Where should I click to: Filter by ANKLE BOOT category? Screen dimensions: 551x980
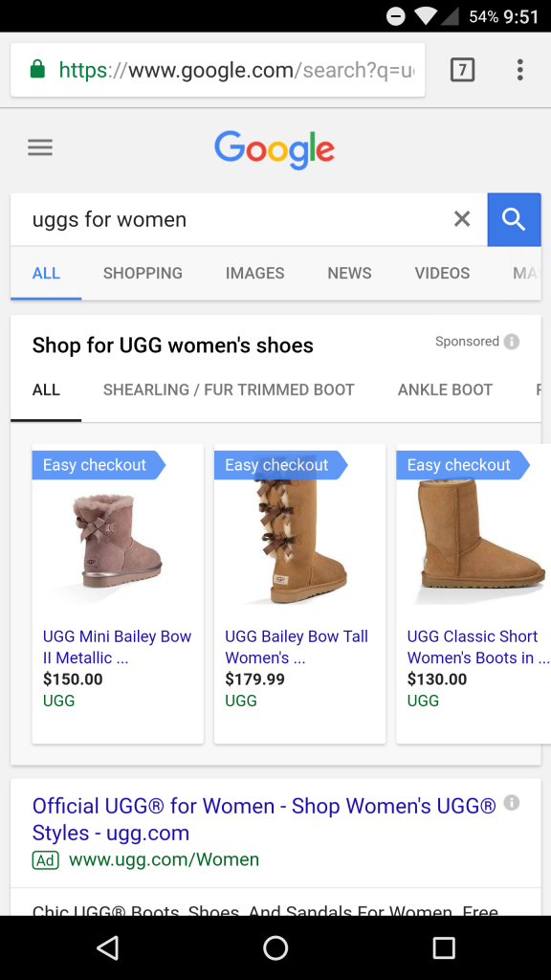pos(445,390)
